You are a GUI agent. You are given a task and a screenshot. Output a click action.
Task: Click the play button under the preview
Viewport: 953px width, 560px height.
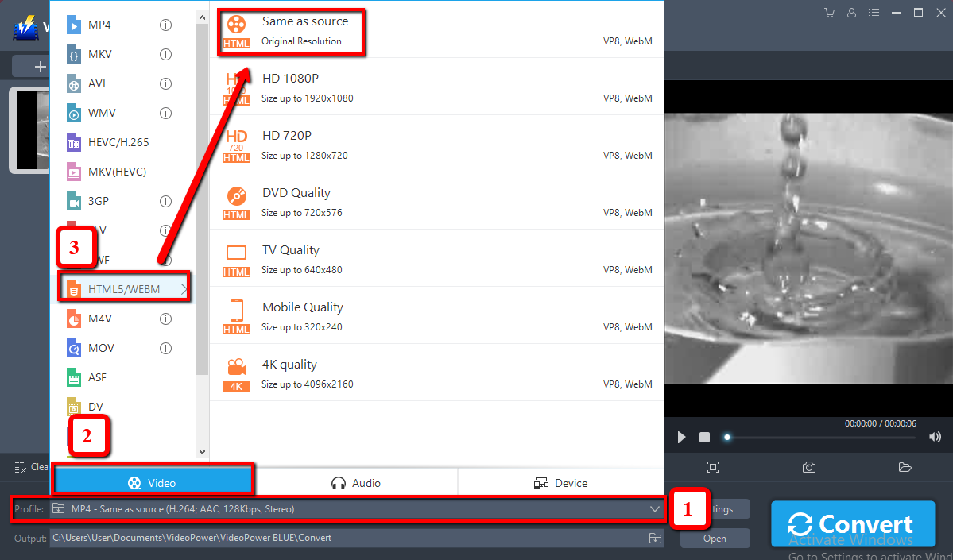pos(681,438)
